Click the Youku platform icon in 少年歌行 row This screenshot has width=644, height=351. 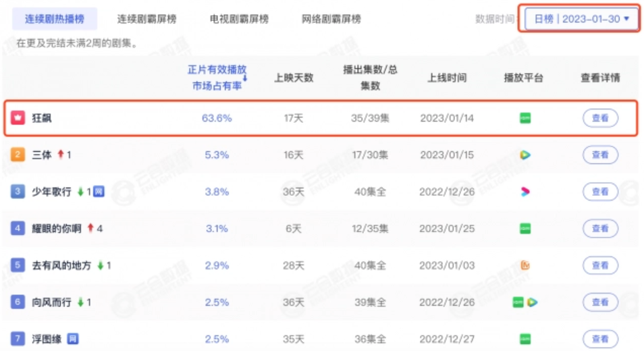pyautogui.click(x=525, y=192)
